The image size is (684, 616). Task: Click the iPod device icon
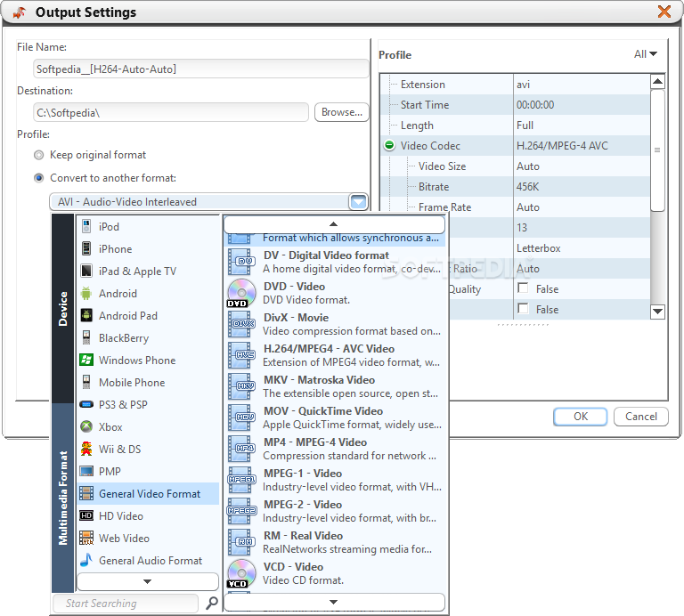coord(86,226)
